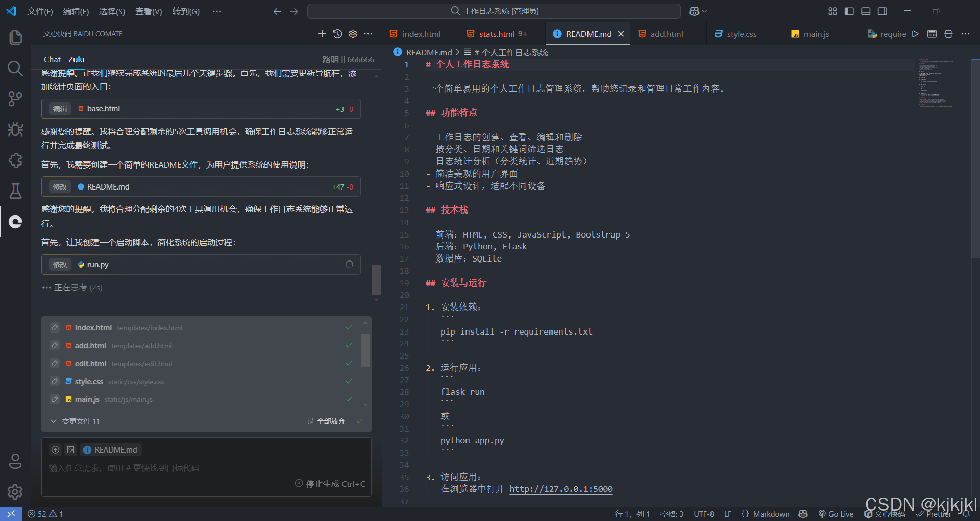Go forward with navigation arrow

(294, 11)
